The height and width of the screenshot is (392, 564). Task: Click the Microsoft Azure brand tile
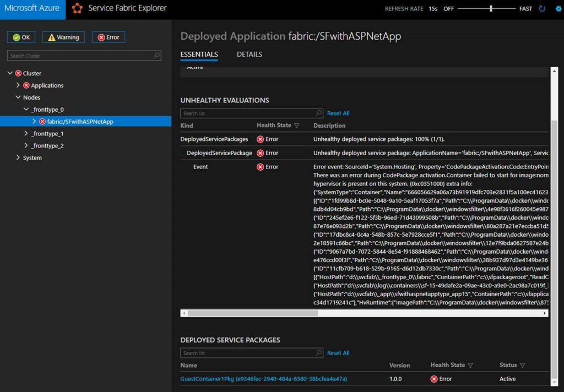click(32, 9)
